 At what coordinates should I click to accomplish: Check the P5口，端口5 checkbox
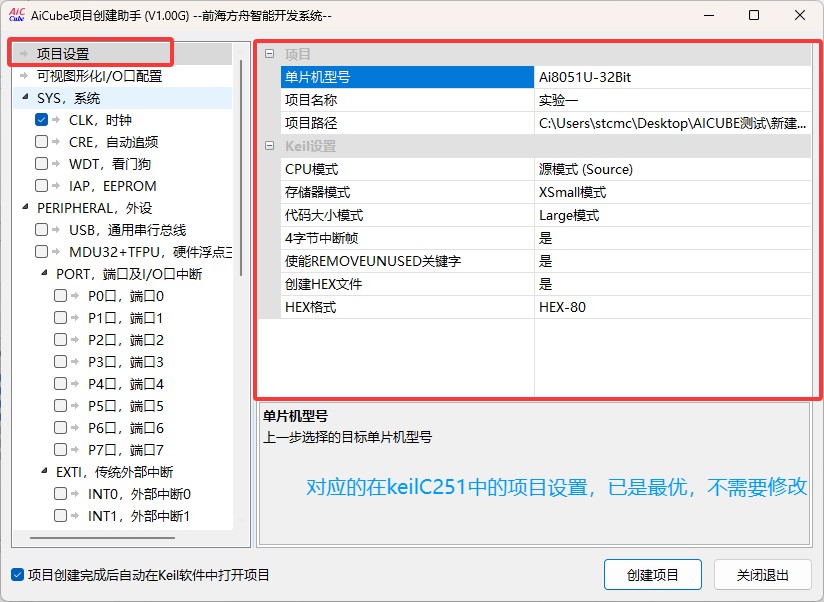pyautogui.click(x=60, y=406)
